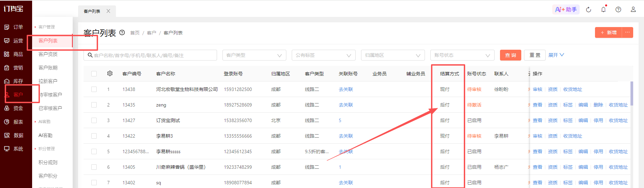Viewport: 644px width, 188px height.
Task: Click the table column settings gear
Action: (110, 73)
